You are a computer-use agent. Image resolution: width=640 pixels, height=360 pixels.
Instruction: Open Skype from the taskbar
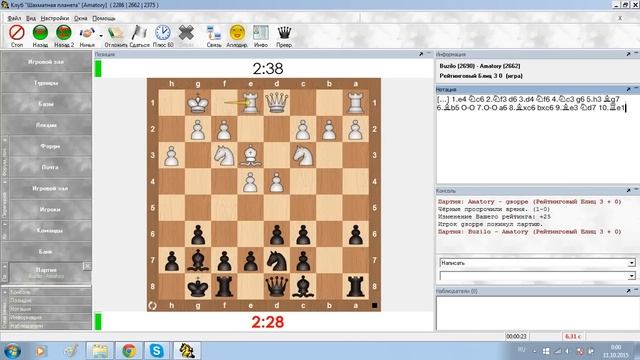(x=156, y=351)
